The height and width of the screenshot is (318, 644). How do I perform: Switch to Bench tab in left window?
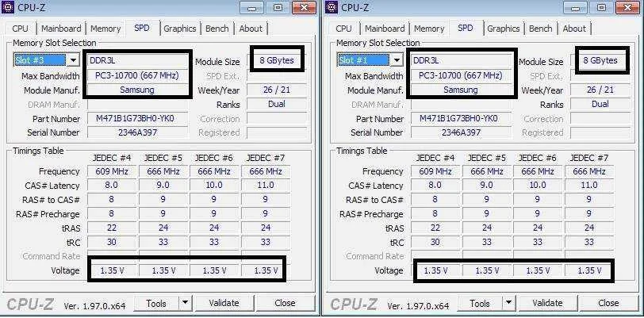(217, 29)
